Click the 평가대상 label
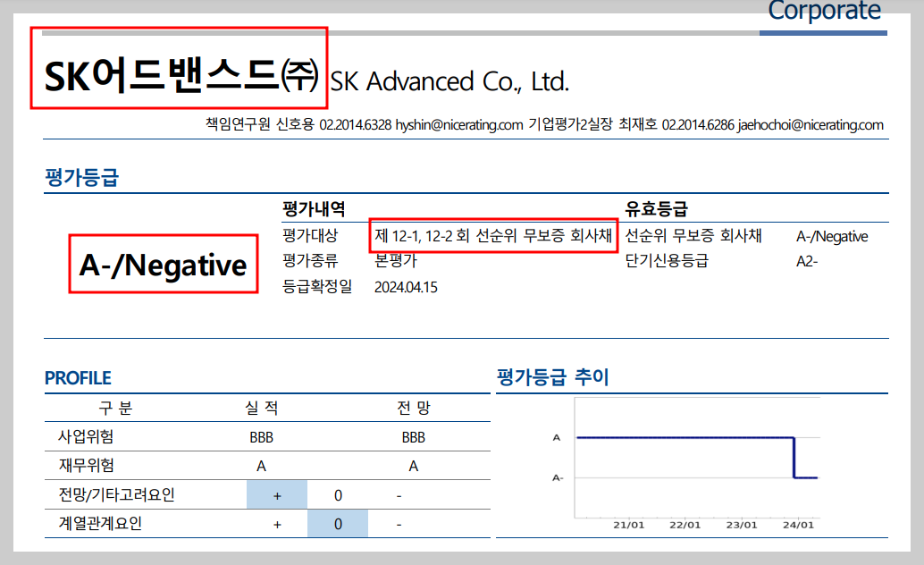This screenshot has width=924, height=565. (x=310, y=236)
